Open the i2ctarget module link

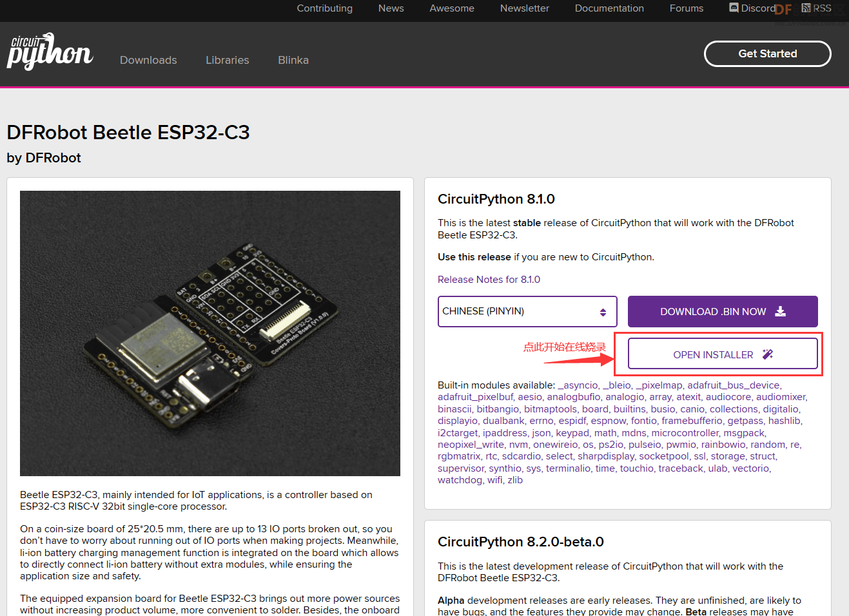[458, 433]
